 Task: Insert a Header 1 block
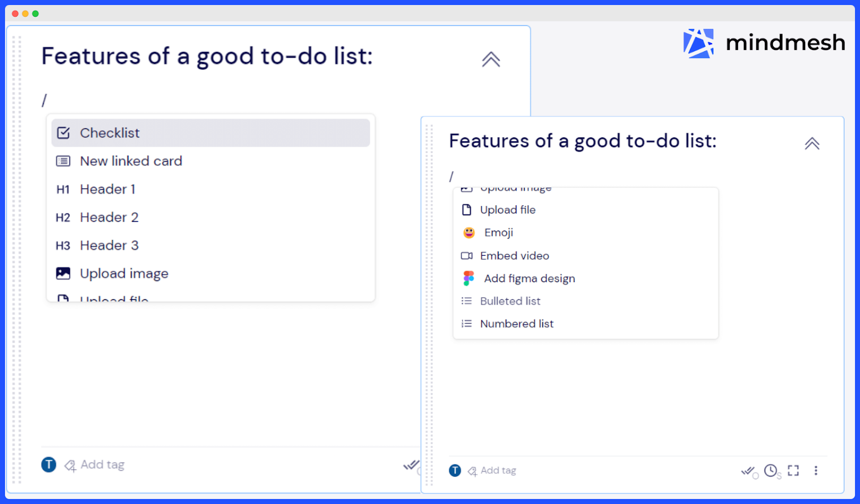(x=107, y=189)
